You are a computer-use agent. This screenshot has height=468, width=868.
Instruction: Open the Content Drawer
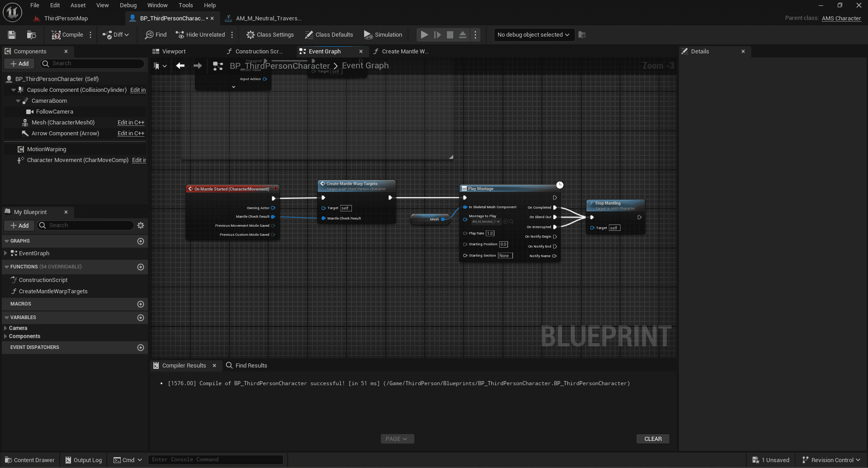[x=30, y=460]
